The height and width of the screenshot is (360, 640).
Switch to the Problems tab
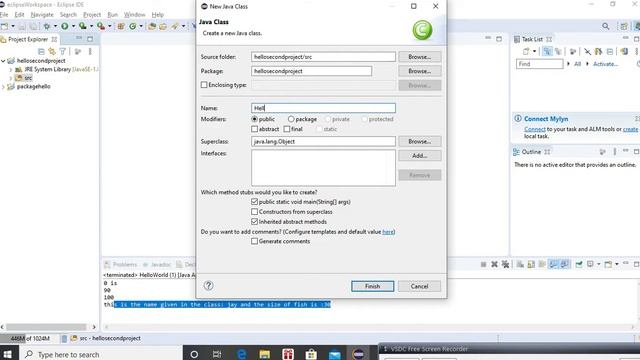coord(121,264)
